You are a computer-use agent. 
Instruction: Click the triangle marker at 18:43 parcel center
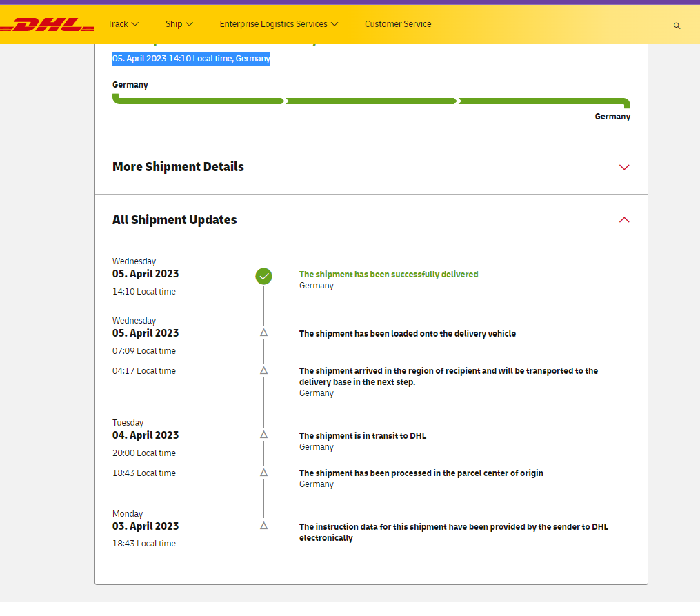[263, 473]
